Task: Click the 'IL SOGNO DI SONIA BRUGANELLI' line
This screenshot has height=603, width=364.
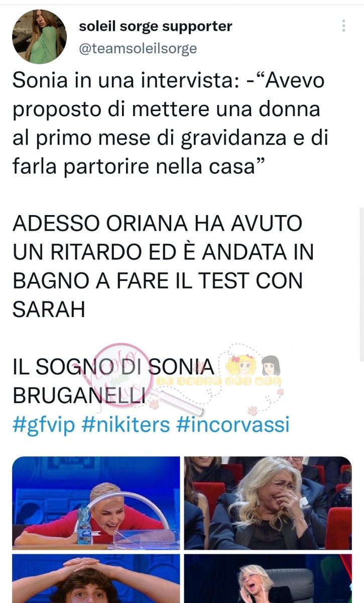Action: [113, 380]
